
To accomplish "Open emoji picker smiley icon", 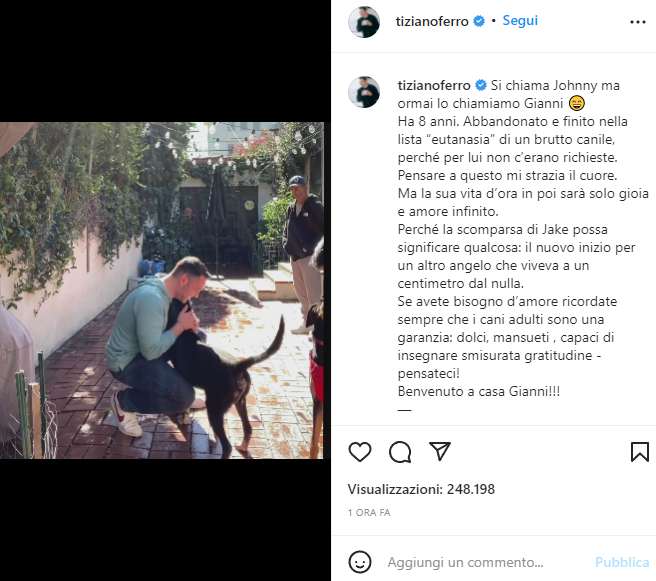I will click(x=360, y=562).
